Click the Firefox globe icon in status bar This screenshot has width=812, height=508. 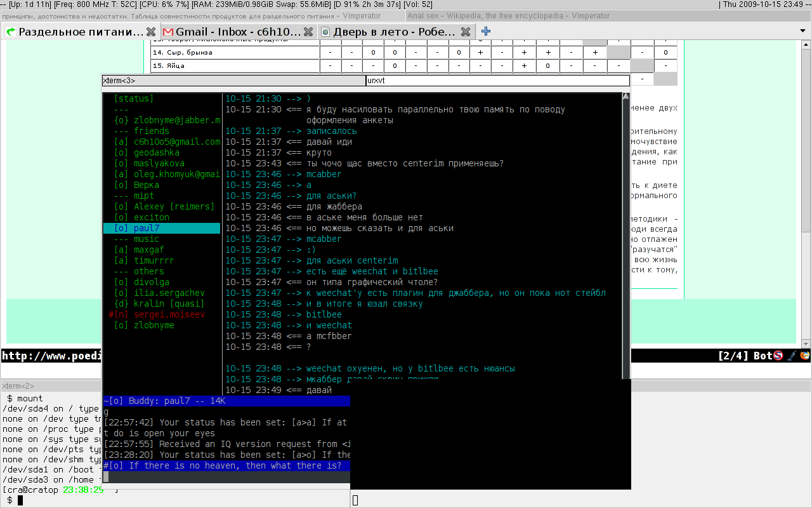tap(804, 356)
